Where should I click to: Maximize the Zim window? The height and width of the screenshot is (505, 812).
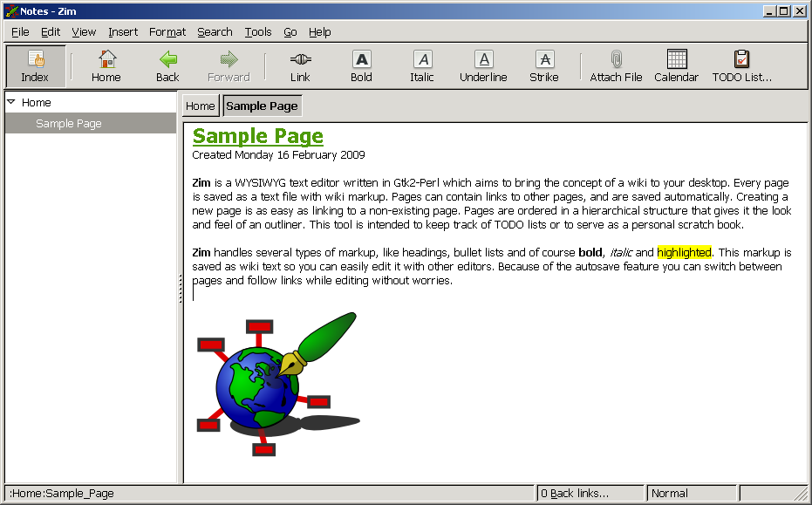pos(784,10)
